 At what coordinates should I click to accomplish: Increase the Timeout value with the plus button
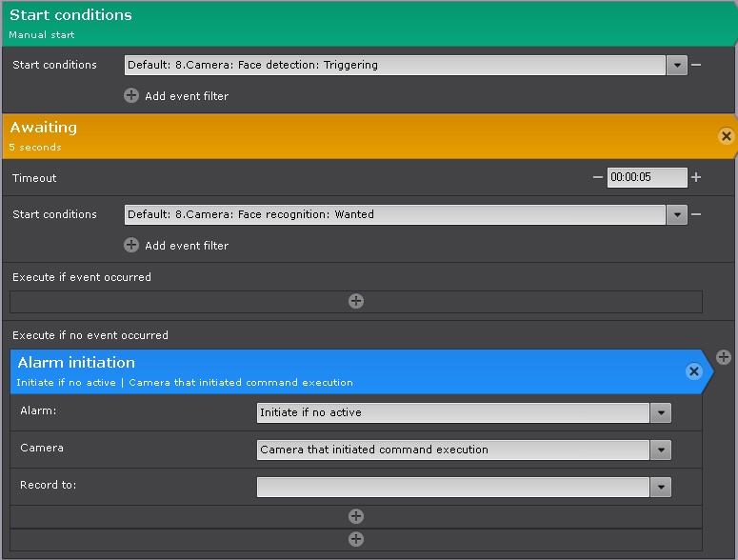pyautogui.click(x=696, y=177)
